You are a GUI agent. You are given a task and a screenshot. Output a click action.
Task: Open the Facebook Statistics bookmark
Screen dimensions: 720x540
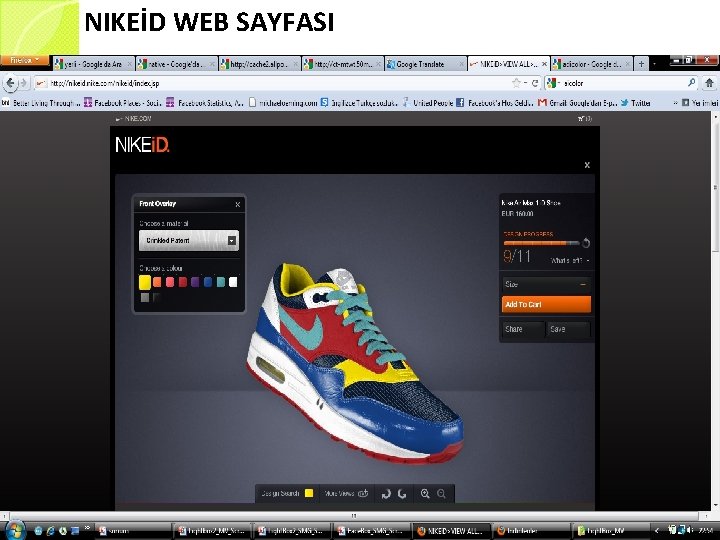[x=205, y=103]
